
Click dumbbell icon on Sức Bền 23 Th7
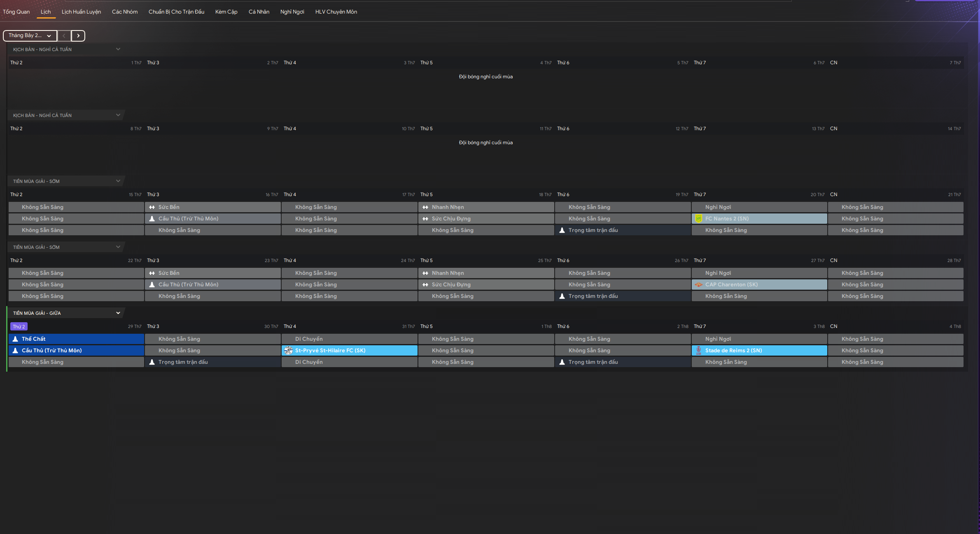point(152,273)
